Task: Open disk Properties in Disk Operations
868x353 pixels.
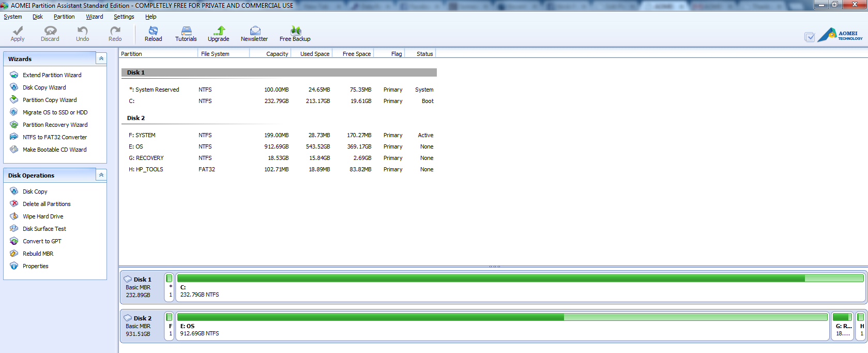Action: [35, 266]
